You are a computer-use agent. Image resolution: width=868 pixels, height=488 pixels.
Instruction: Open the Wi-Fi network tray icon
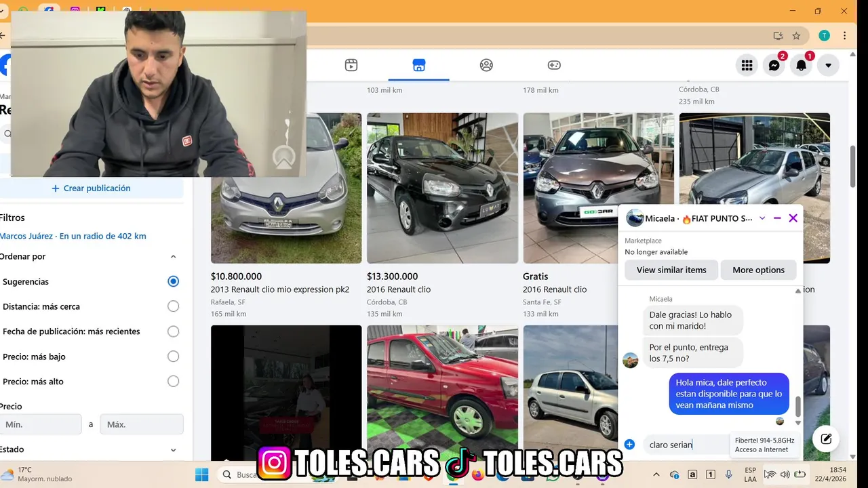point(770,474)
